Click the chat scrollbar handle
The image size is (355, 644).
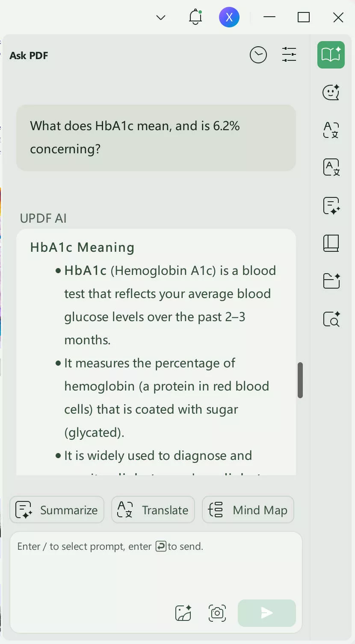pos(300,380)
